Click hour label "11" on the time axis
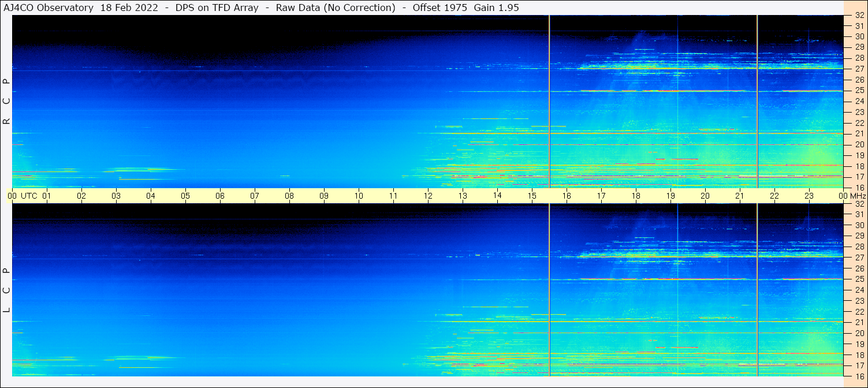The image size is (868, 388). coord(393,196)
